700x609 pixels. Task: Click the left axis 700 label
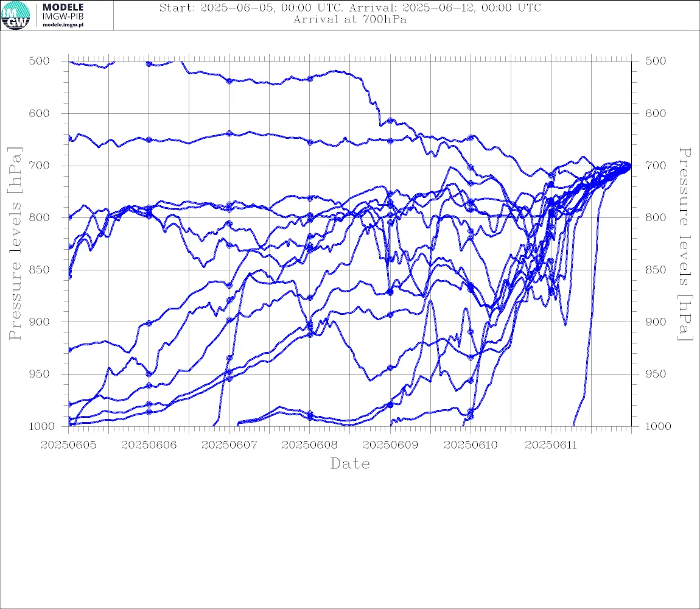point(40,165)
